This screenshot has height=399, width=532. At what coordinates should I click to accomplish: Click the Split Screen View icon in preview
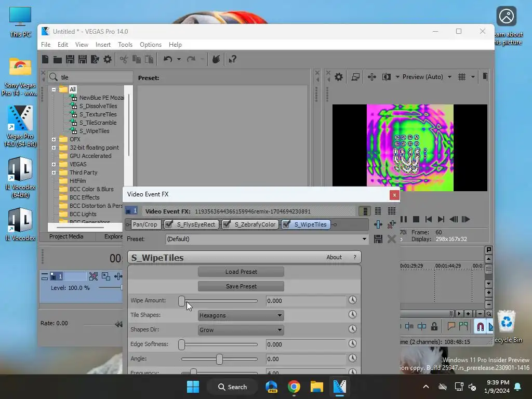387,77
